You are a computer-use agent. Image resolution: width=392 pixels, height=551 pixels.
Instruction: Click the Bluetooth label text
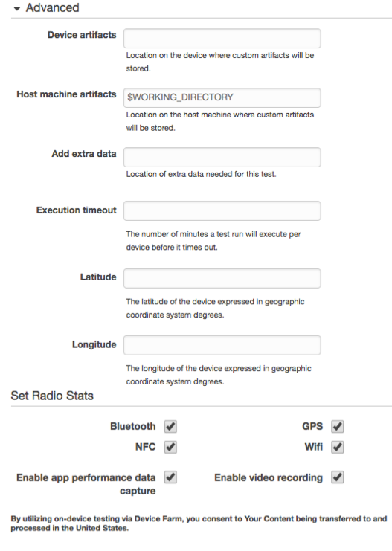[x=133, y=426]
